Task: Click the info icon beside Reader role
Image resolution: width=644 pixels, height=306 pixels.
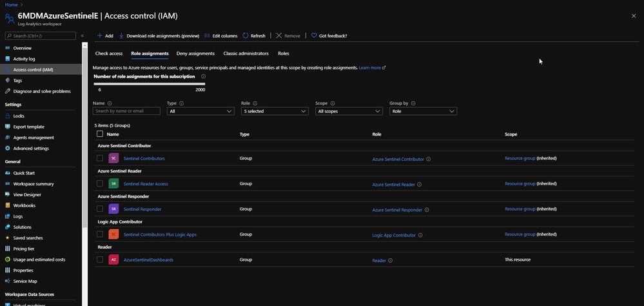Action: [390, 260]
